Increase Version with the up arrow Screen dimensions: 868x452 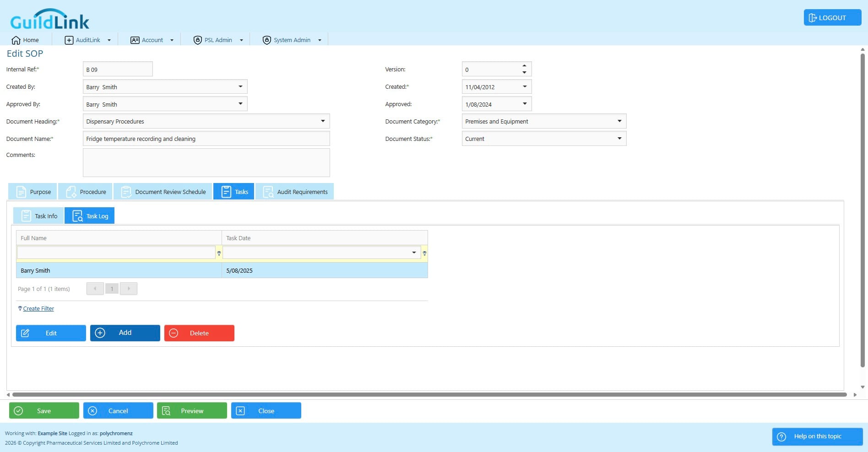524,66
